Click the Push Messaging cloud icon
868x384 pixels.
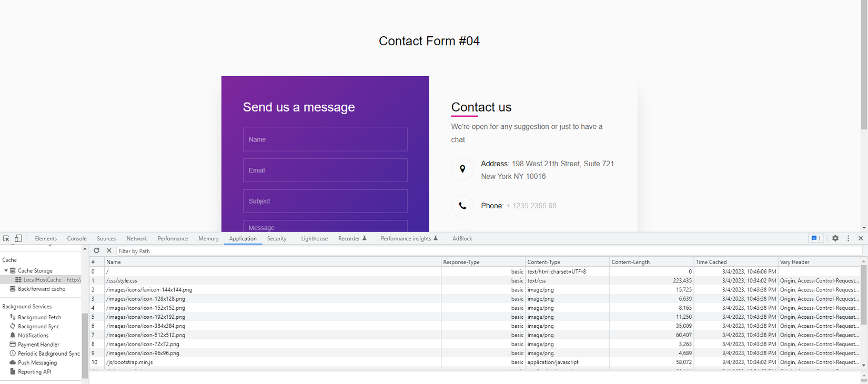pos(13,362)
